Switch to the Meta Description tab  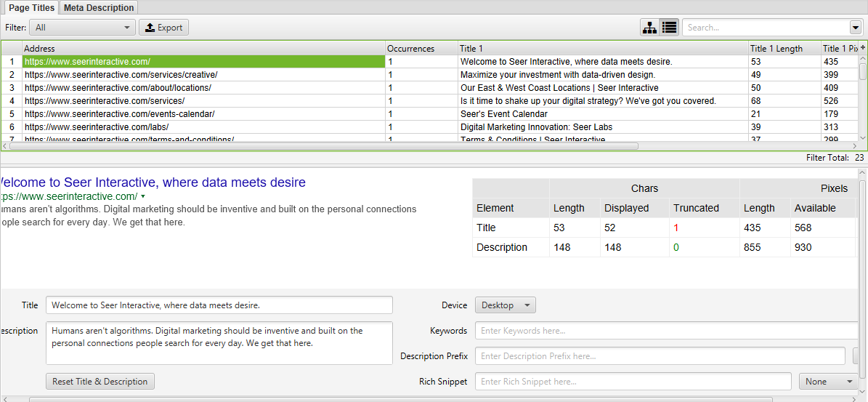[99, 8]
